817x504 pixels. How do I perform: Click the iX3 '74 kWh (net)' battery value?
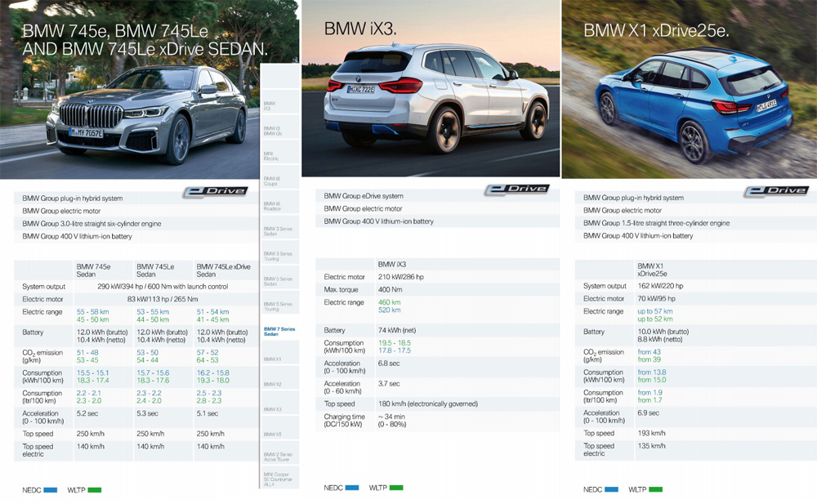click(397, 331)
